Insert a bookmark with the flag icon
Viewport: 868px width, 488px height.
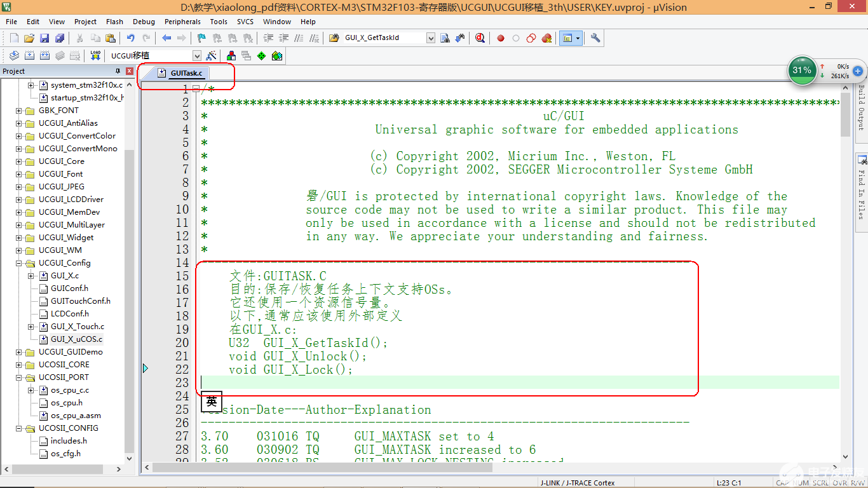201,38
